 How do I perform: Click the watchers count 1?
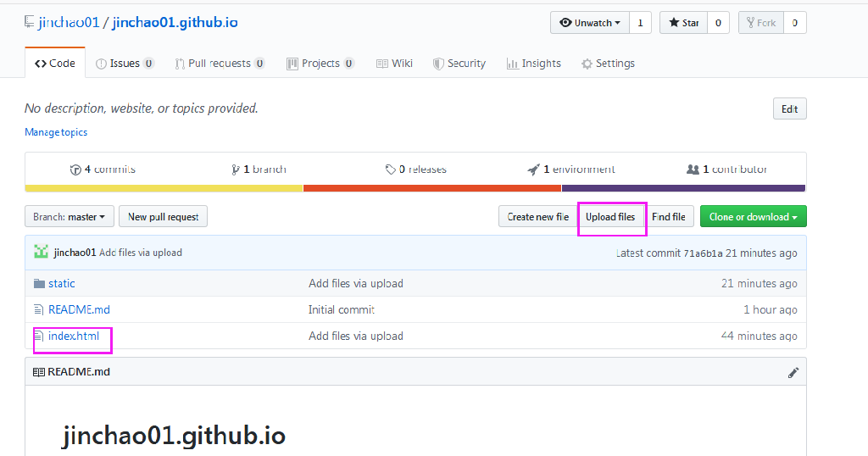tap(641, 23)
